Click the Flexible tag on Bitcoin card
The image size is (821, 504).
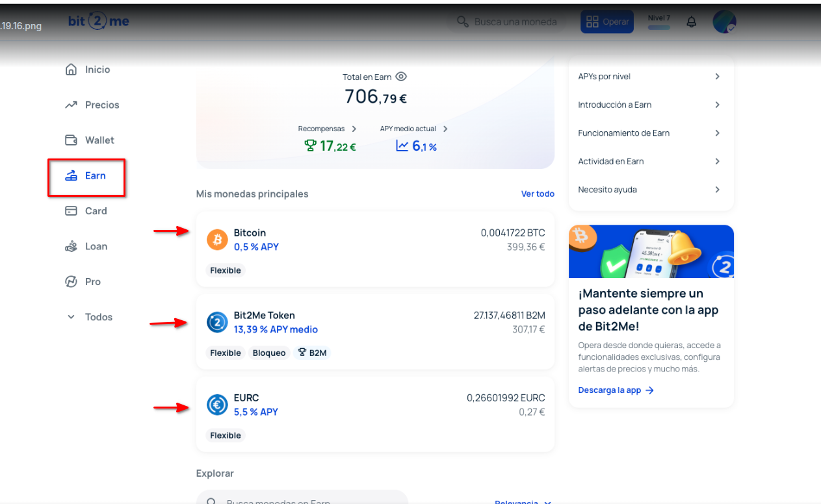click(x=226, y=270)
